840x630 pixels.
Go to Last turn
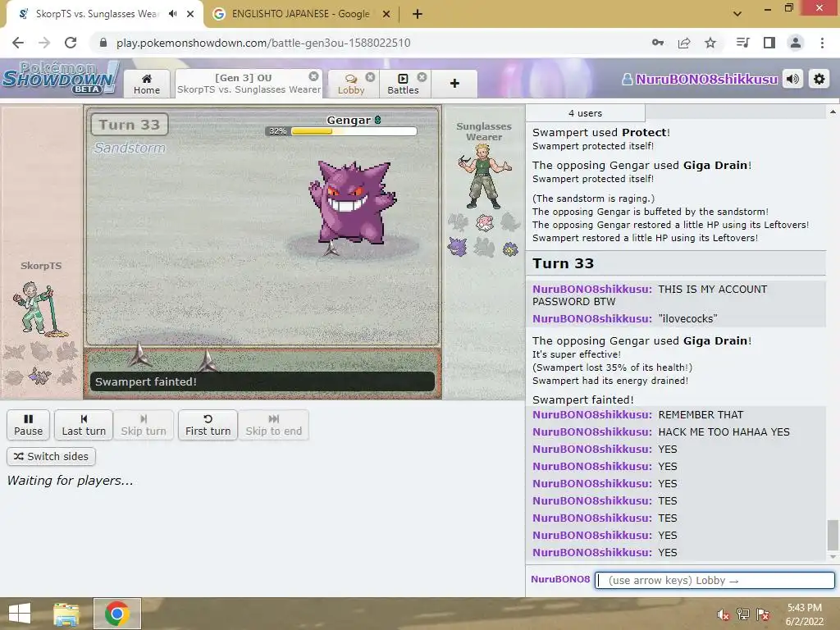[84, 425]
